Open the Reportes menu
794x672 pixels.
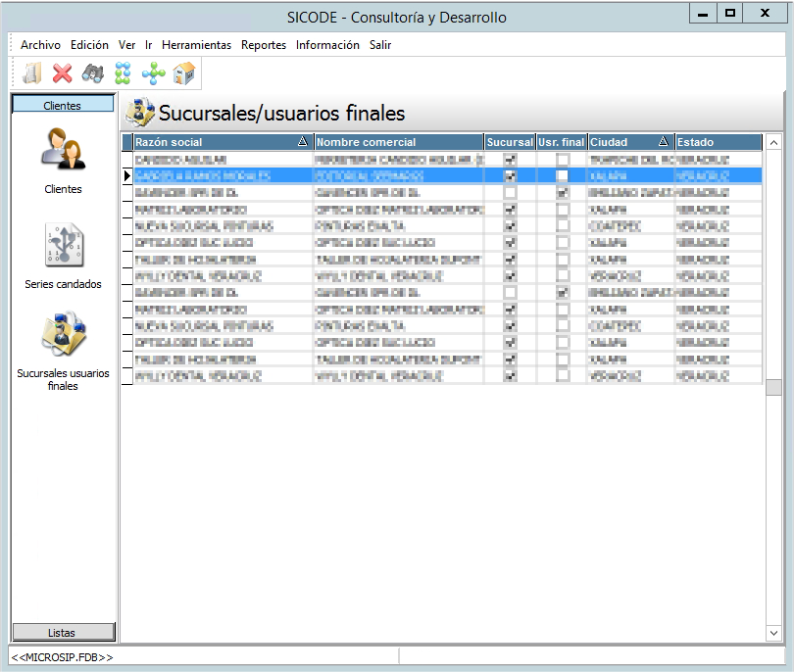[264, 45]
